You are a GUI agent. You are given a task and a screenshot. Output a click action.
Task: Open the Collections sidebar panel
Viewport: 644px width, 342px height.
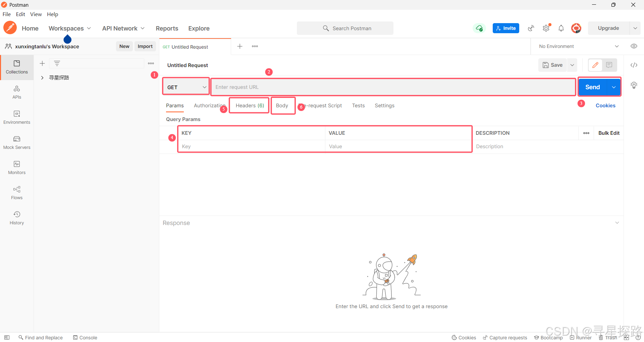[x=17, y=67]
